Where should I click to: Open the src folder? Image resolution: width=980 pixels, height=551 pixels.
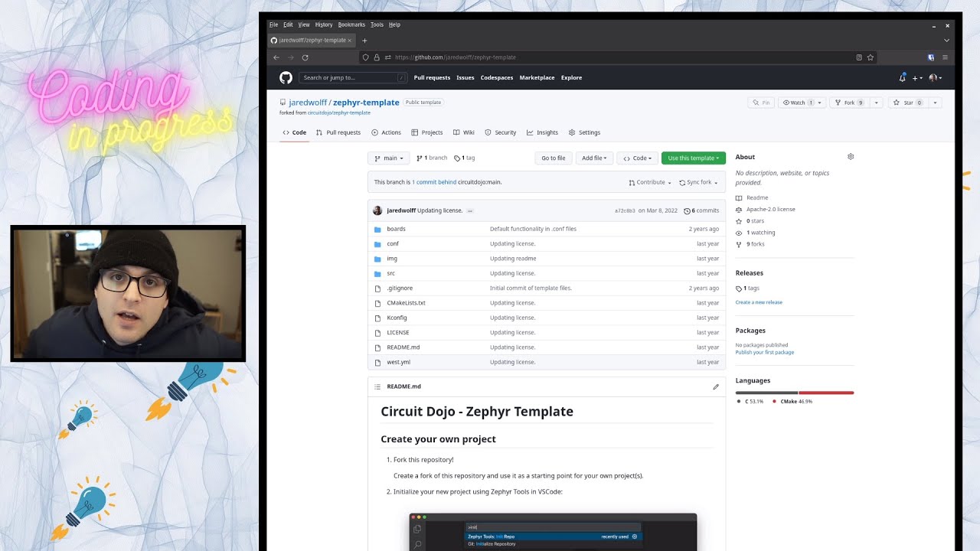coord(390,273)
